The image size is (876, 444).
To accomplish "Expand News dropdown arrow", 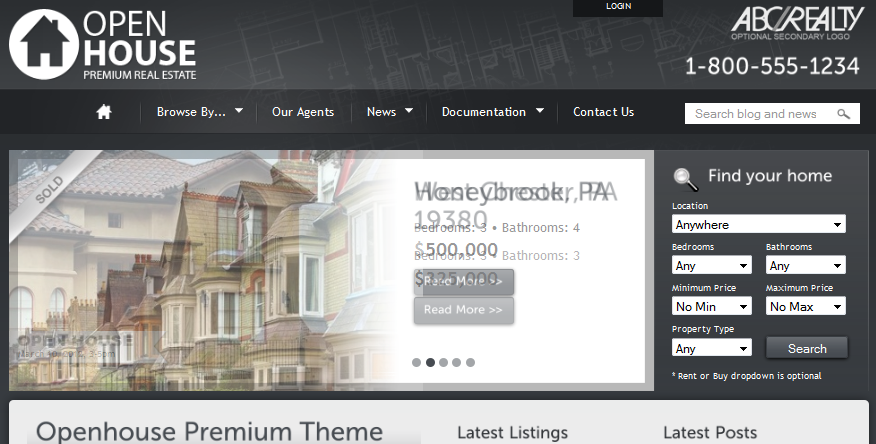I will pyautogui.click(x=409, y=111).
